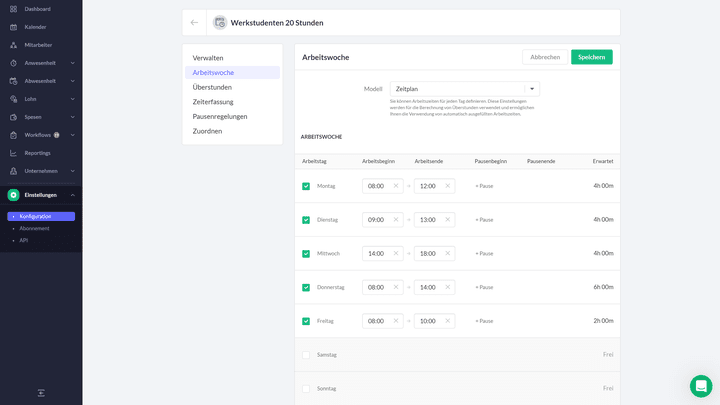The height and width of the screenshot is (405, 720).
Task: Enable the Samstag checkbox
Action: tap(306, 355)
